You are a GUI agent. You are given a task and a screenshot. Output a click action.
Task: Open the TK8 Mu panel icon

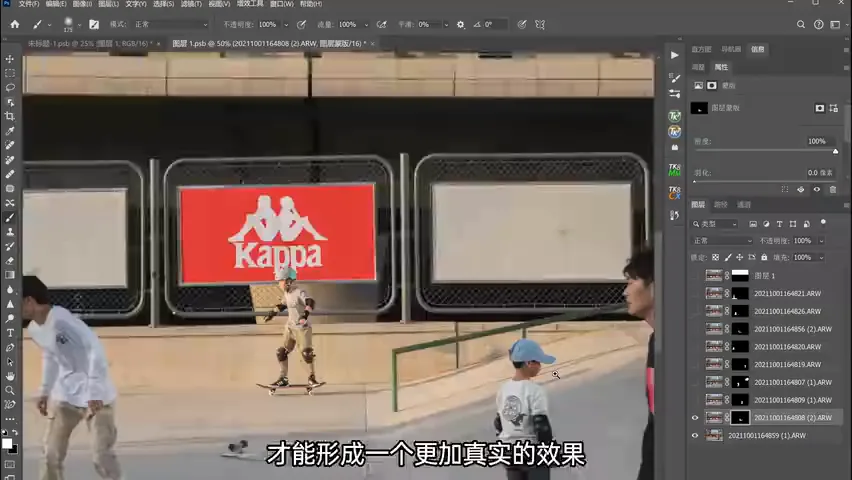pyautogui.click(x=674, y=170)
